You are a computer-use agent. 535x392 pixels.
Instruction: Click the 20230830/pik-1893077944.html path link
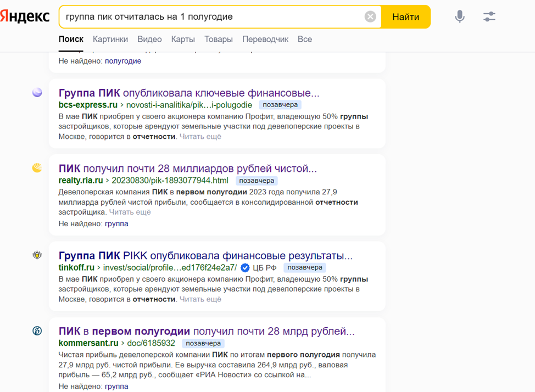(170, 181)
